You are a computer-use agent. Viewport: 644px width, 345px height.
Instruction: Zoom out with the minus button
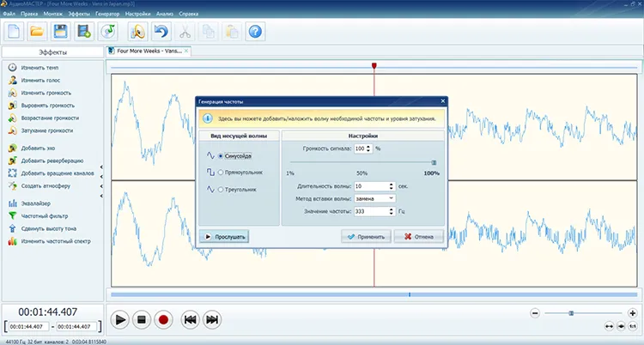(x=535, y=313)
